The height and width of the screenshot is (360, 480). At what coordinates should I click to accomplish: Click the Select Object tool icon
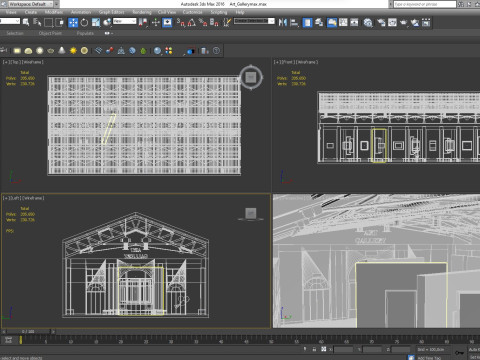click(x=26, y=22)
